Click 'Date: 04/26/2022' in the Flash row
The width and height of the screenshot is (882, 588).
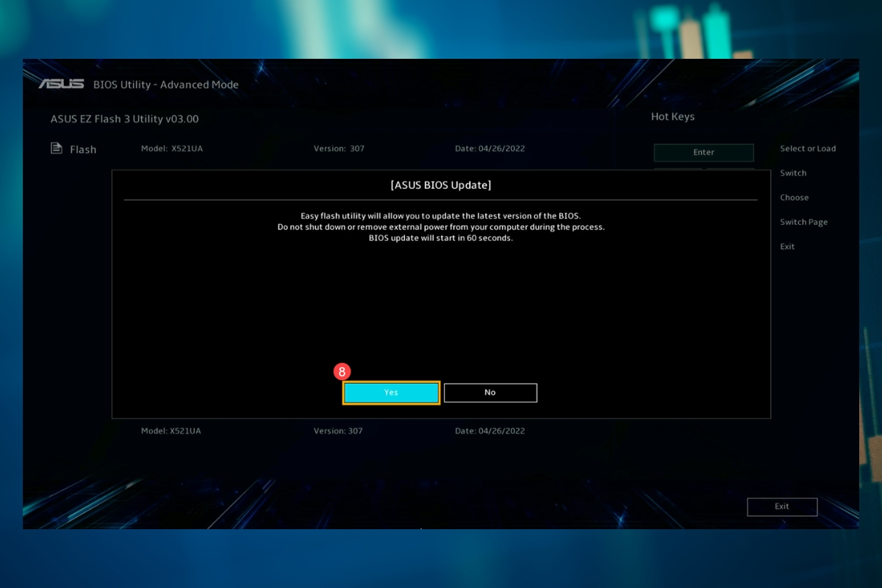coord(490,148)
